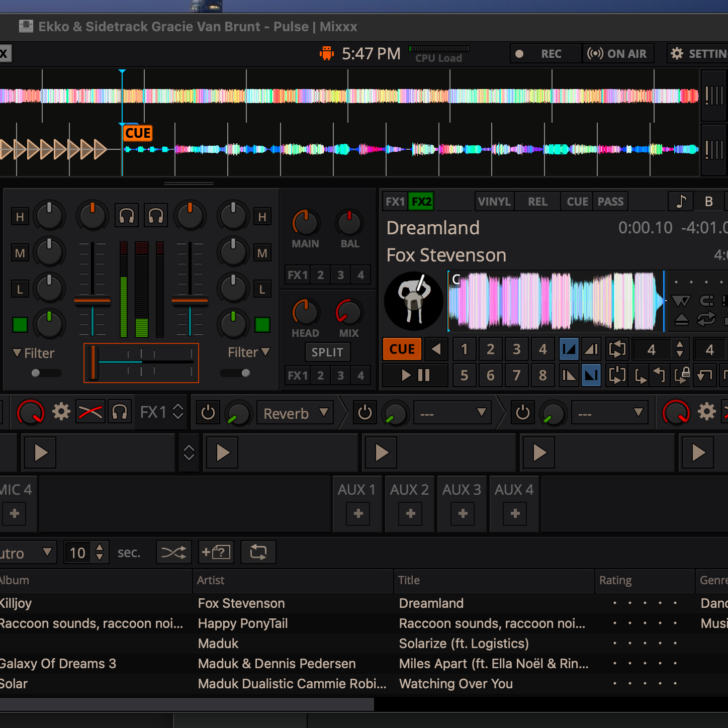Click the musical note key lock icon

click(681, 202)
